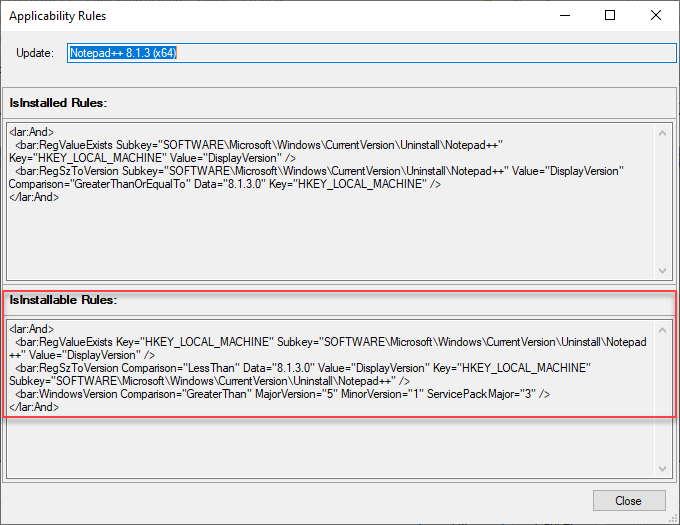Click the IsInstallable Rules scroll up arrow
The image size is (680, 525).
pyautogui.click(x=662, y=330)
